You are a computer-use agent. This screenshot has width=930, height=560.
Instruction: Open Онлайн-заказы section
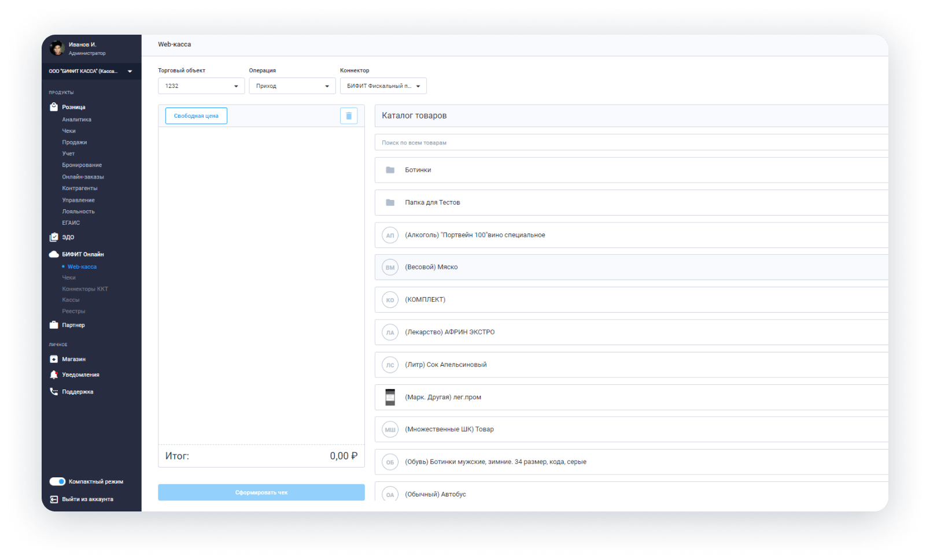(83, 177)
